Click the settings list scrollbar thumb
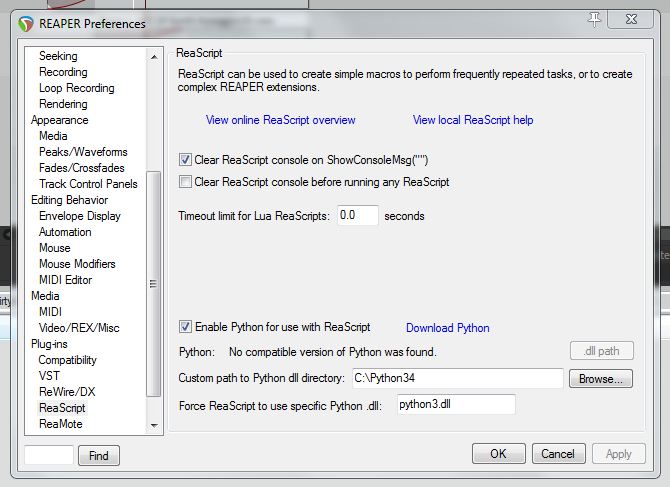This screenshot has height=487, width=670. click(x=153, y=284)
